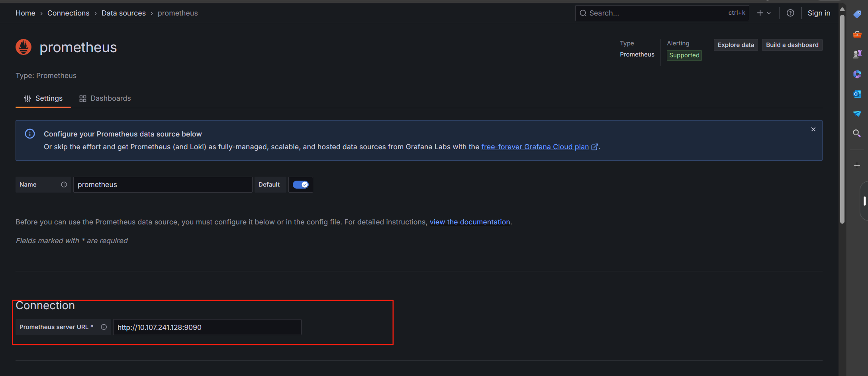The height and width of the screenshot is (376, 868).
Task: Open the chess pieces sidebar icon
Action: tap(857, 54)
